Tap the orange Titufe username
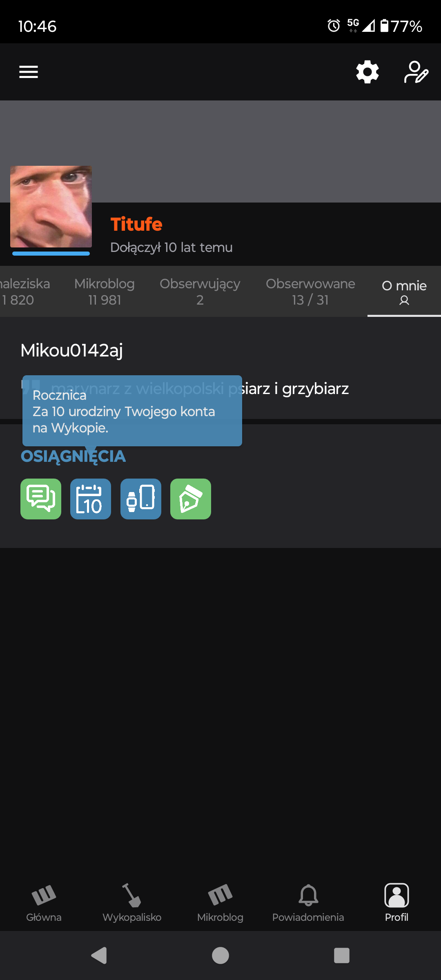441x980 pixels. 136,224
